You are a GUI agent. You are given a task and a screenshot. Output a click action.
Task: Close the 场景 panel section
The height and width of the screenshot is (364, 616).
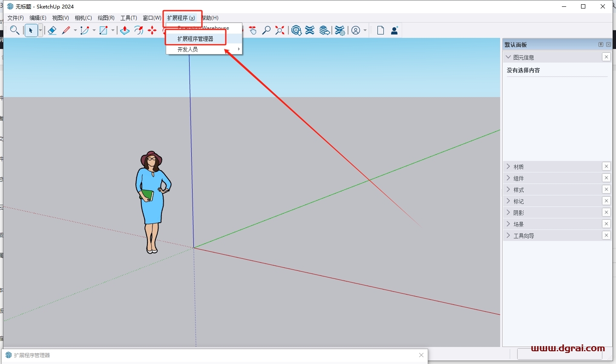606,224
